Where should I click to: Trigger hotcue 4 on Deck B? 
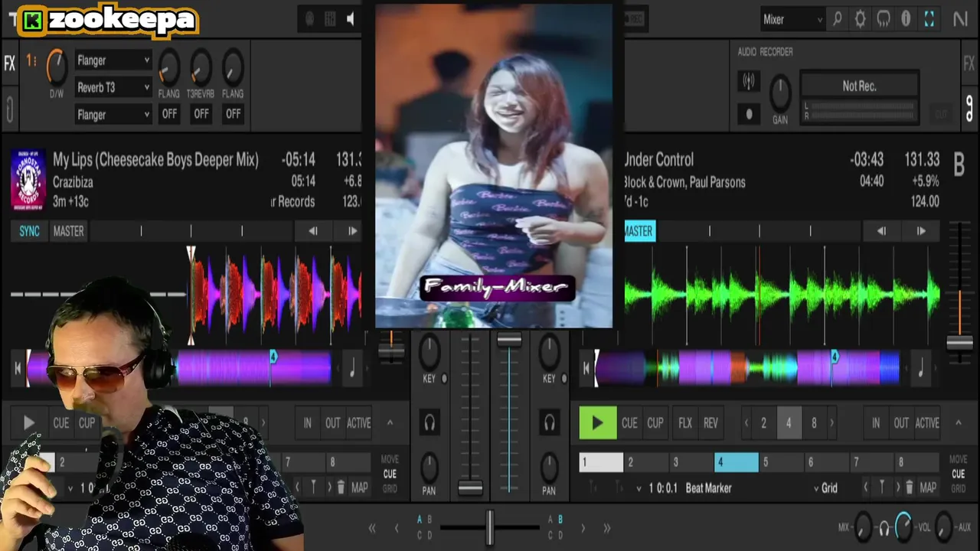point(737,462)
